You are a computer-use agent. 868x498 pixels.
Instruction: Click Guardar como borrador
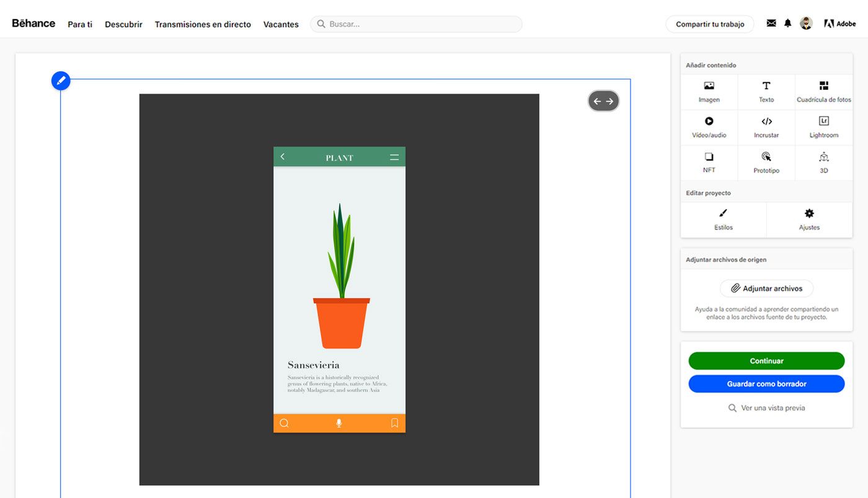pyautogui.click(x=766, y=383)
